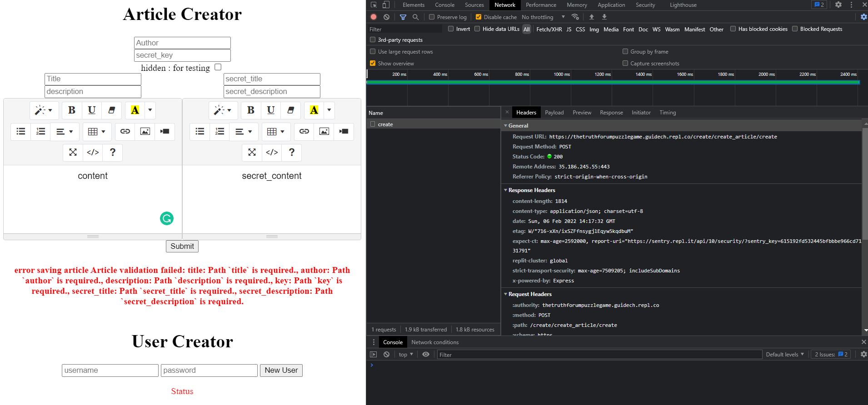Open content editor color dropdown arrow
Viewport: 868px width, 405px height.
150,110
